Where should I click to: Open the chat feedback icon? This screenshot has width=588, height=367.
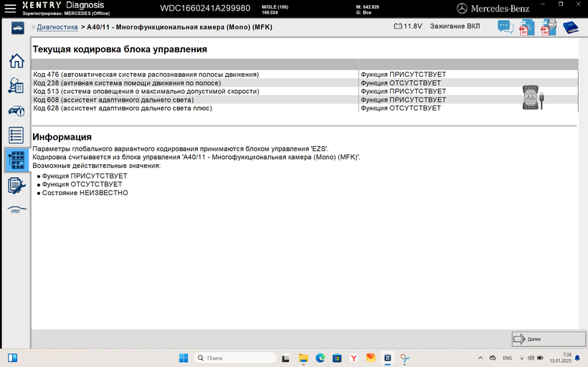(505, 27)
